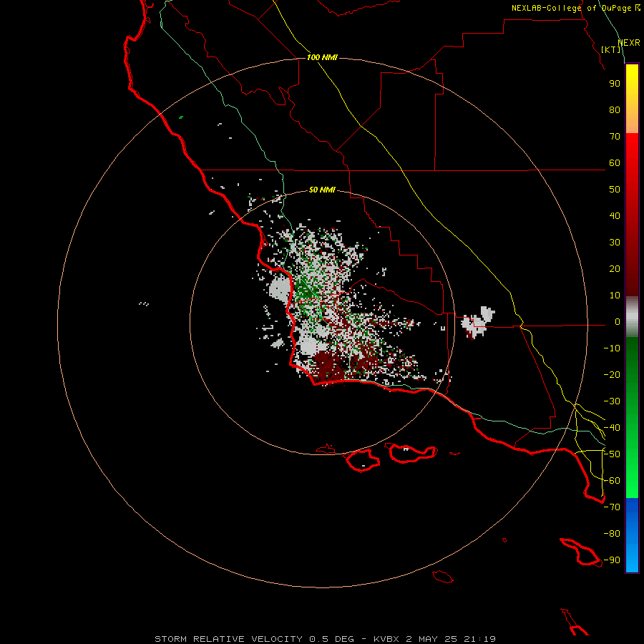Click the 20 value on velocity scale
This screenshot has width=644, height=644.
tap(615, 269)
